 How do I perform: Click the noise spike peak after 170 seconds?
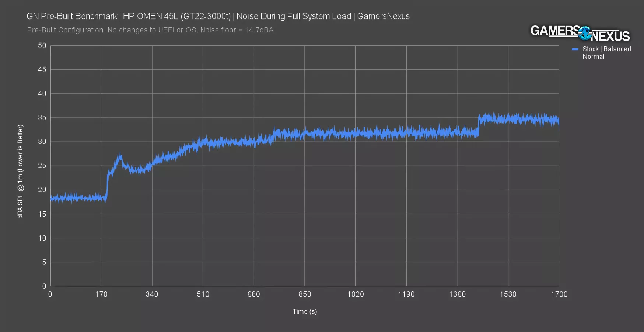tap(120, 157)
